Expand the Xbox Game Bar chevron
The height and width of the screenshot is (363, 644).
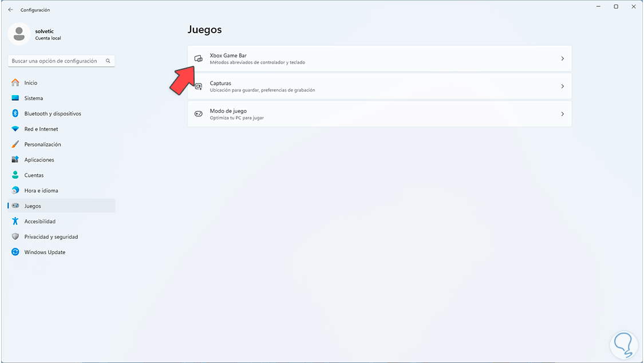click(x=562, y=58)
